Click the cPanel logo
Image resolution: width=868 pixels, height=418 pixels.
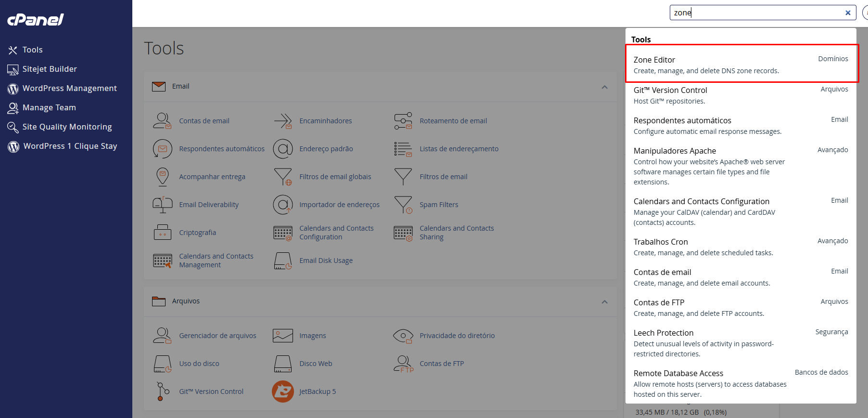36,19
